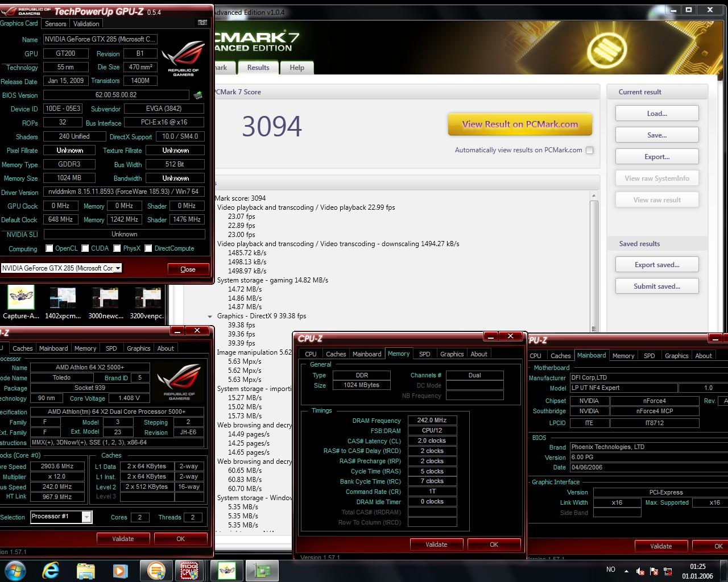Click the ROG logo in the CPU-Z processor window

tap(179, 381)
